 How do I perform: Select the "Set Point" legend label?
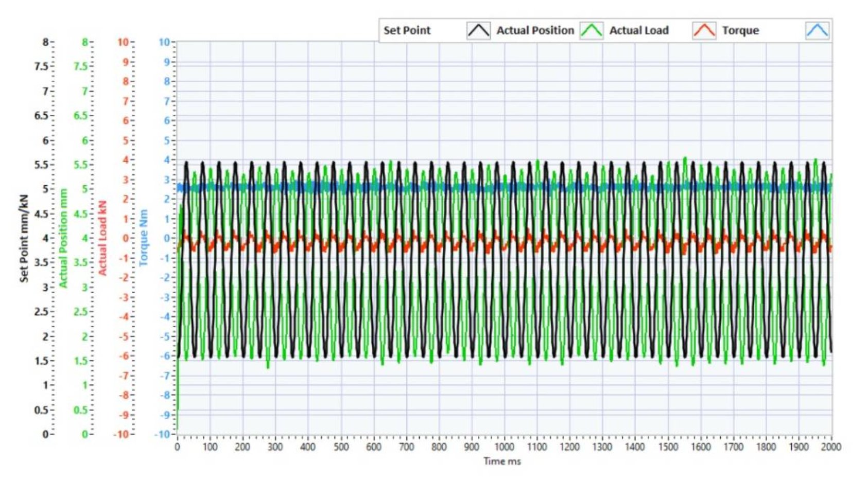407,30
